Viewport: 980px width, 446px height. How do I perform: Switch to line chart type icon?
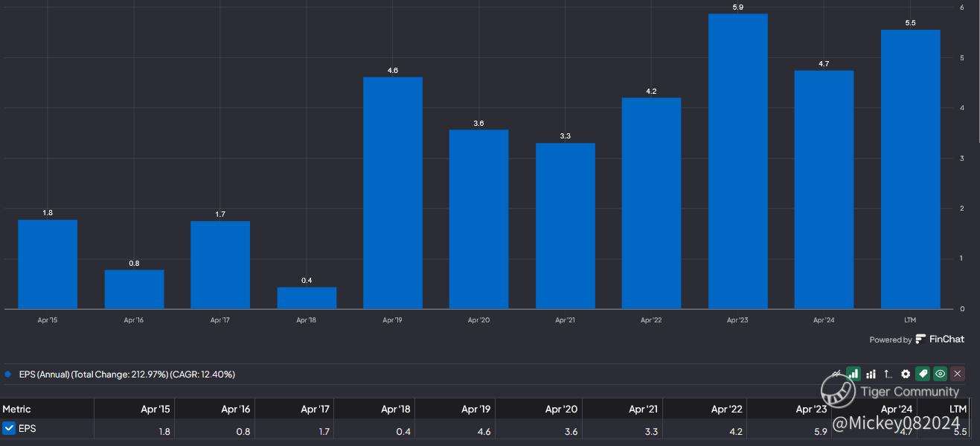tap(837, 374)
